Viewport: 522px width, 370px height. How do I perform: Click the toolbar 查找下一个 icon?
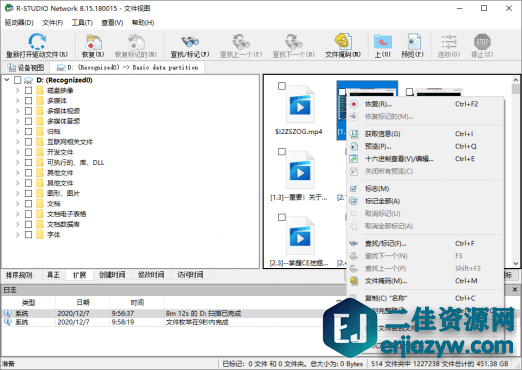pyautogui.click(x=293, y=42)
